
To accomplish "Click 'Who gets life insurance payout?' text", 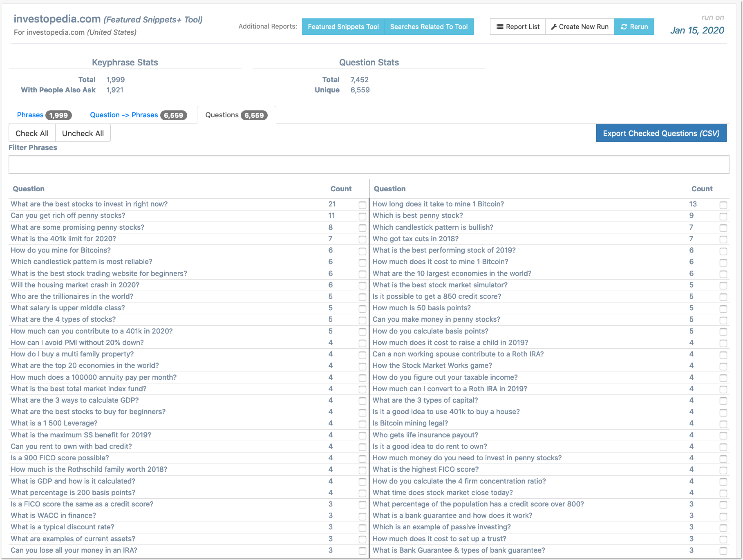I will (x=425, y=435).
